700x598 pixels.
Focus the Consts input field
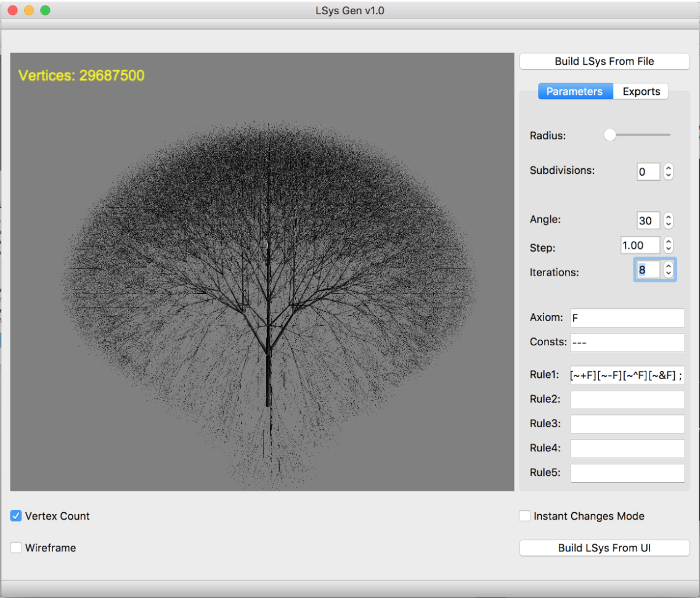click(627, 342)
